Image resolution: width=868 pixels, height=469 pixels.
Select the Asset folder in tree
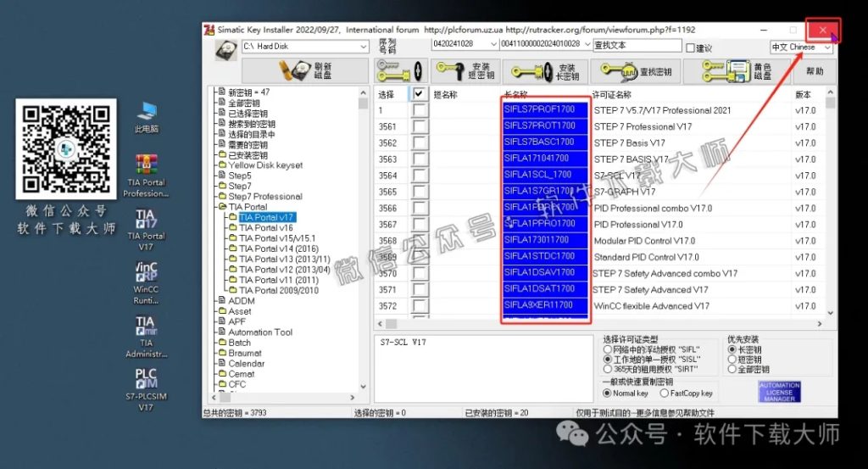click(x=240, y=311)
